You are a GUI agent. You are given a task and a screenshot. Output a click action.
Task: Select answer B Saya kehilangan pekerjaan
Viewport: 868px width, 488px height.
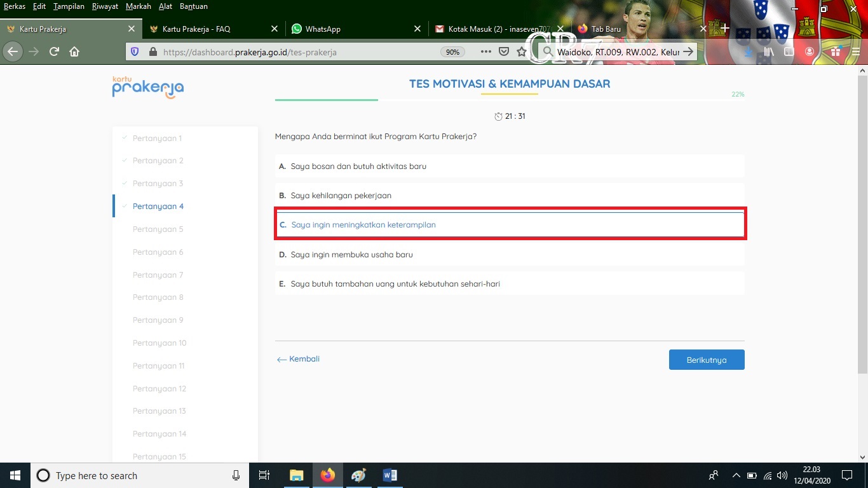coord(510,196)
